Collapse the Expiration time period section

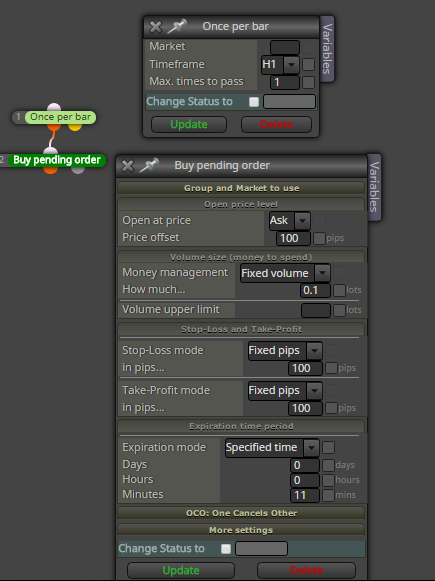tap(241, 426)
